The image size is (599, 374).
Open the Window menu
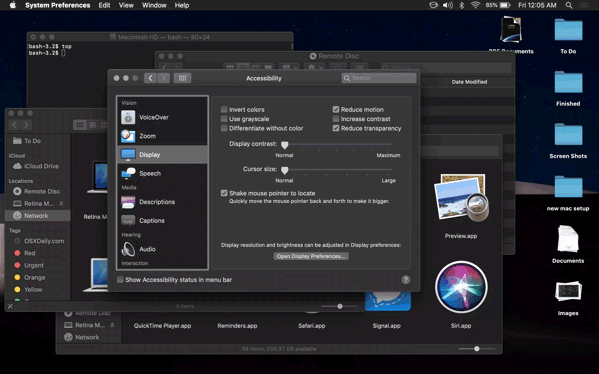pyautogui.click(x=154, y=5)
